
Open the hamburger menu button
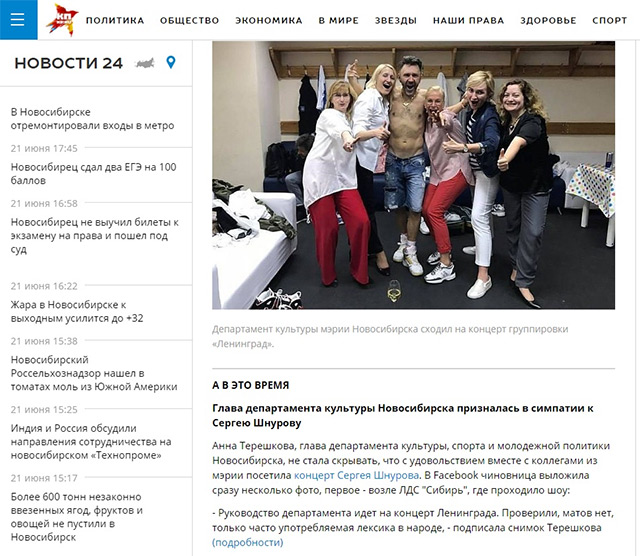click(x=18, y=20)
